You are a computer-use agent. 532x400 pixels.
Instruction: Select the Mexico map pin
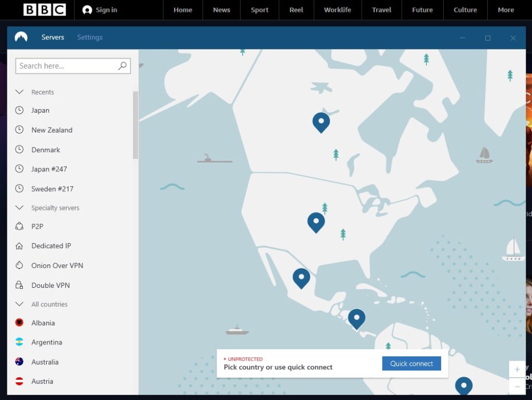[x=301, y=278]
